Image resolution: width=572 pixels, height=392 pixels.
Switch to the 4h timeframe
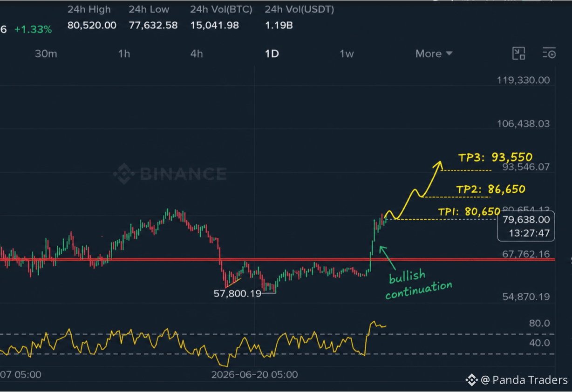coord(197,54)
